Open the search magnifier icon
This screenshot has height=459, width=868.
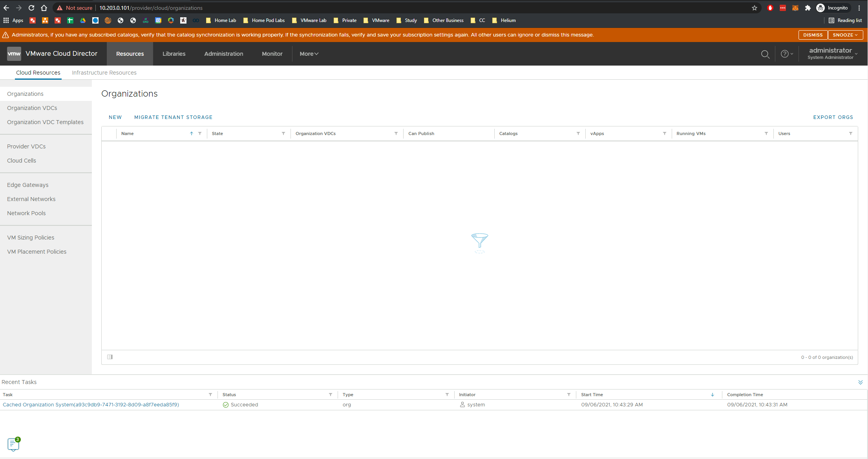(x=765, y=54)
